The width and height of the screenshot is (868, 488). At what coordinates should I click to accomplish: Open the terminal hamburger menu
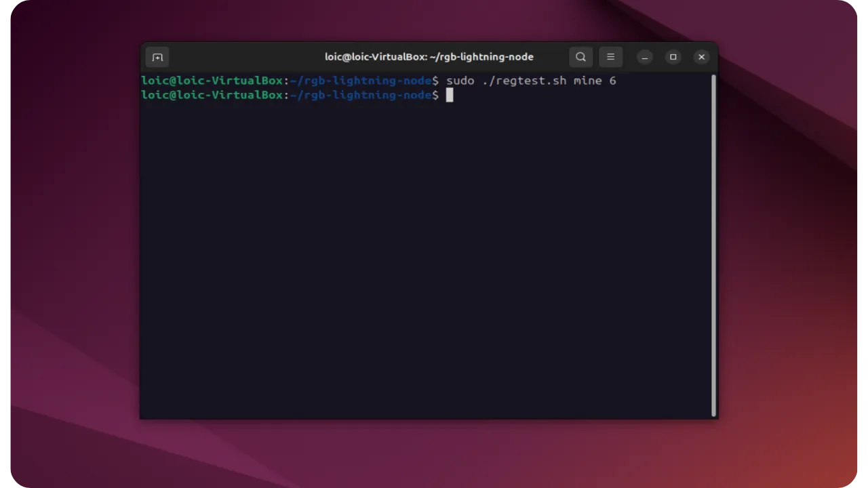tap(610, 57)
